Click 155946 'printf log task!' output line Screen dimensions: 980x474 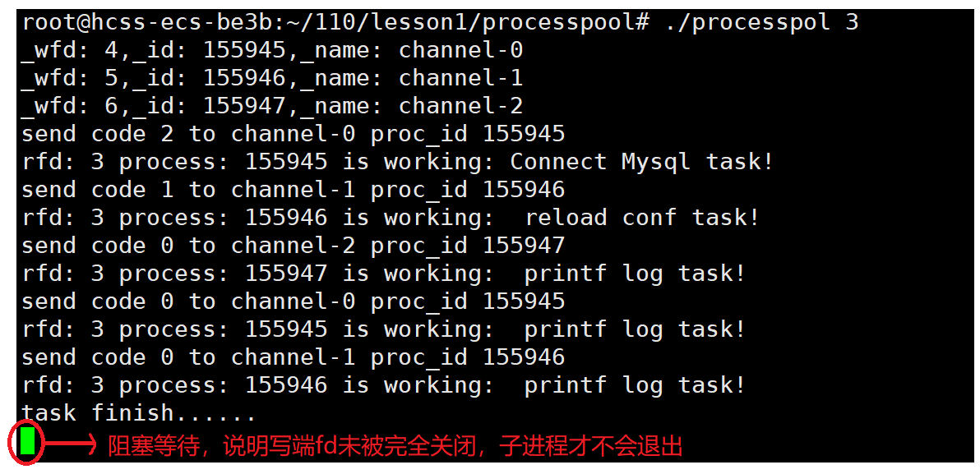click(x=384, y=385)
